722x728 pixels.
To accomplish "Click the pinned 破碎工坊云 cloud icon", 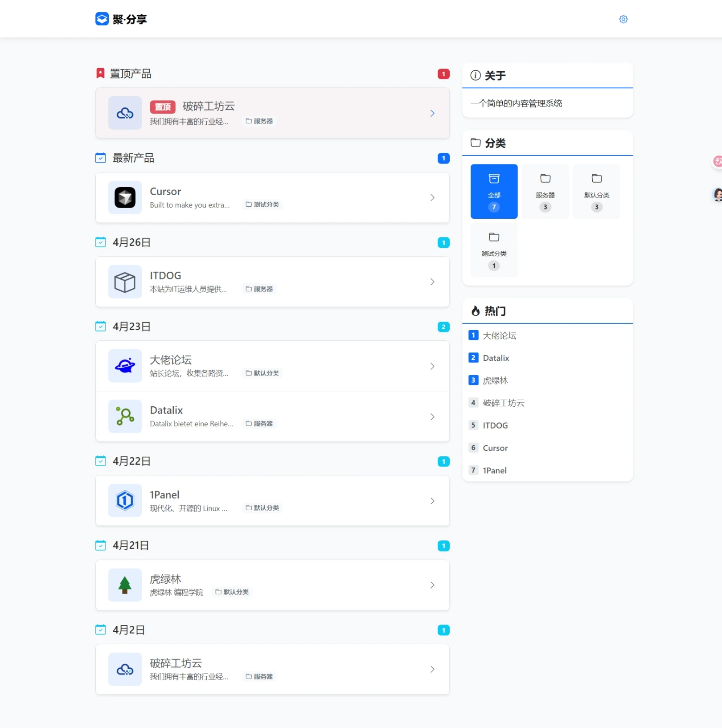I will pyautogui.click(x=125, y=113).
